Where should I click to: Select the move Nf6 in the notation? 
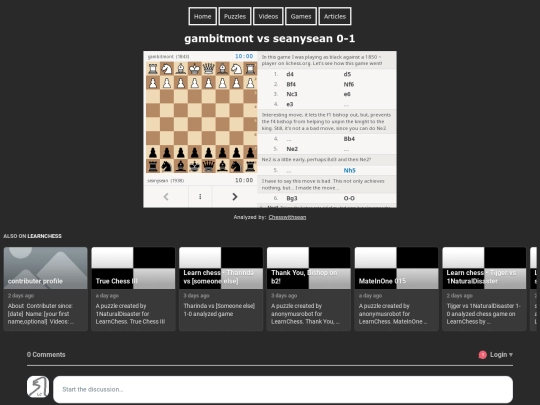[349, 84]
